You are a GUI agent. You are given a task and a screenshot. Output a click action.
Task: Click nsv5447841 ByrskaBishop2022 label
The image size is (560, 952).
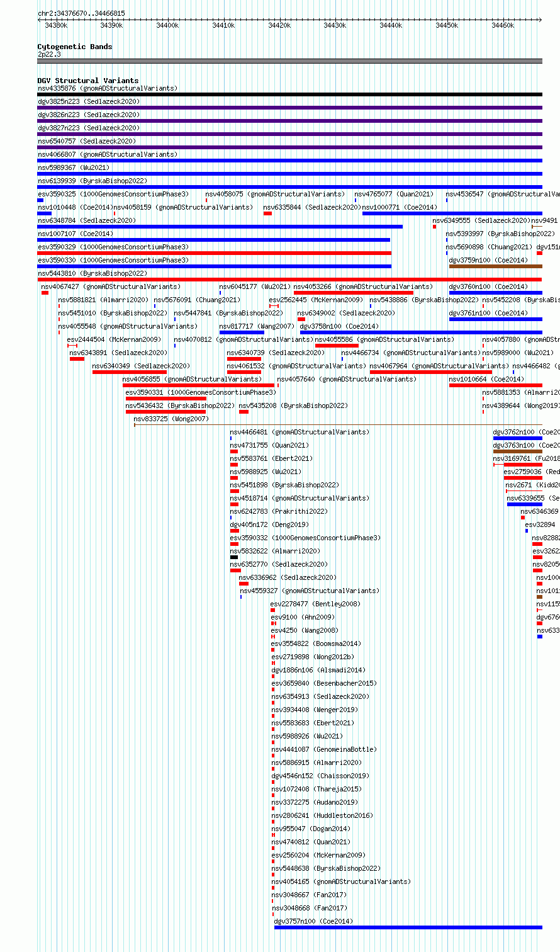click(x=229, y=313)
